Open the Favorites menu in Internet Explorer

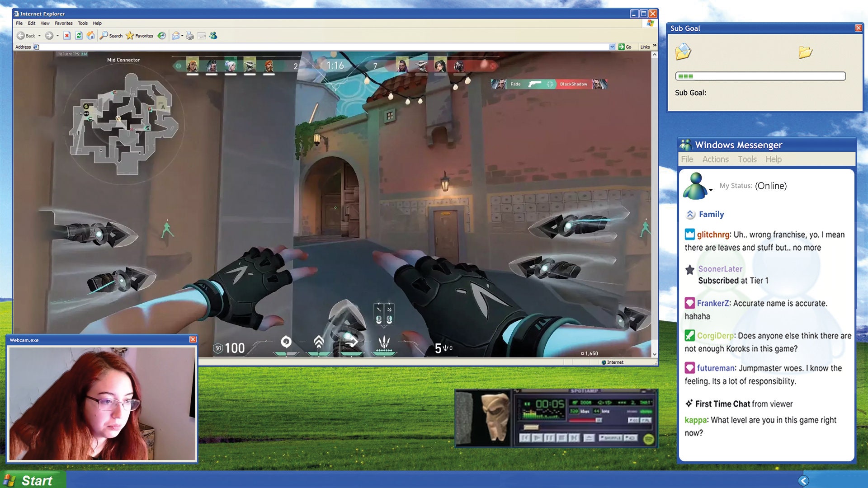[x=63, y=23]
